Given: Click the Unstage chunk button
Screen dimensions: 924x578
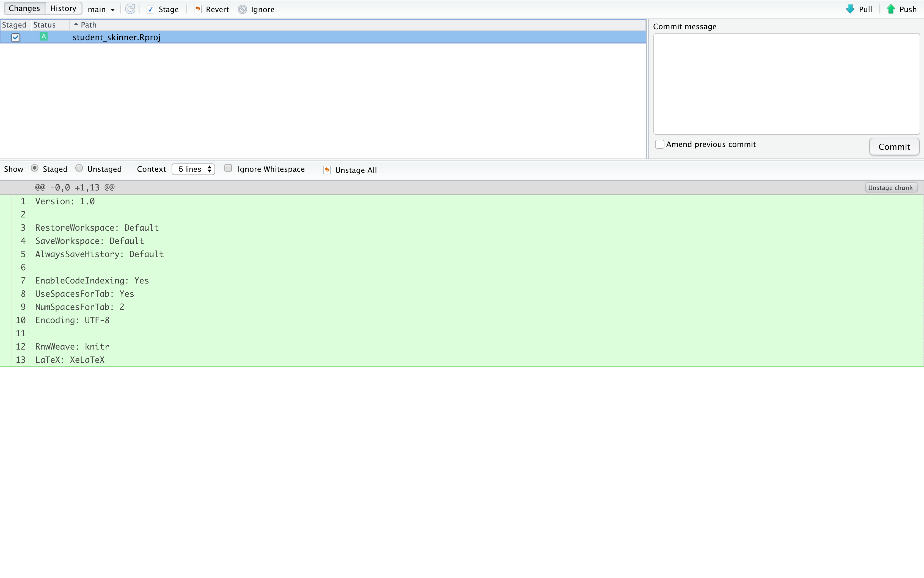Looking at the screenshot, I should [x=891, y=188].
